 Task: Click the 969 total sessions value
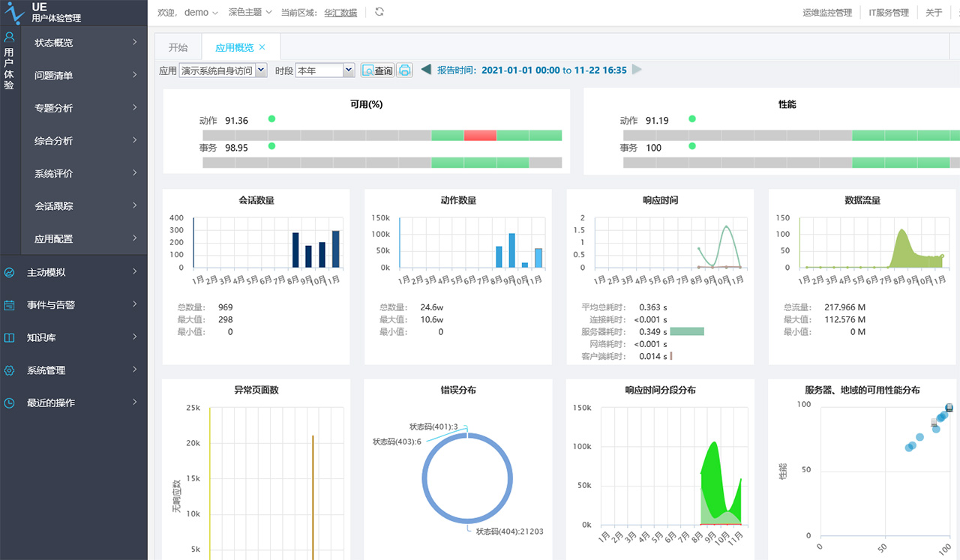pos(225,307)
